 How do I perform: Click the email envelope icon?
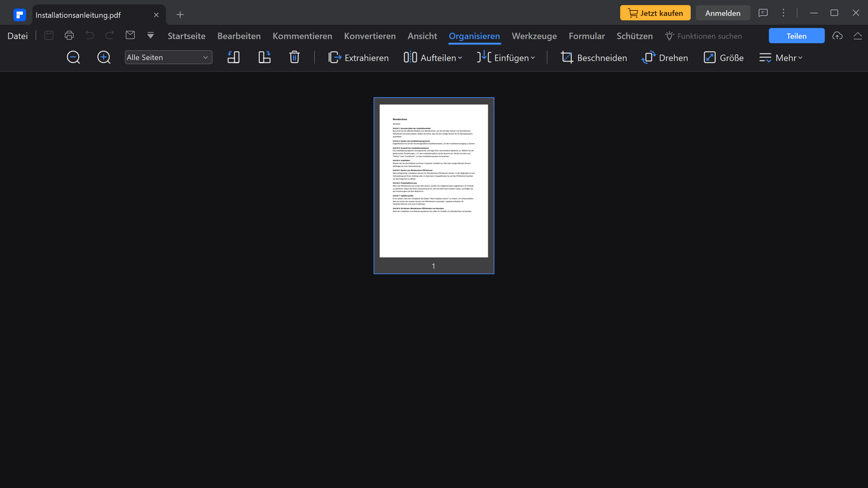130,36
